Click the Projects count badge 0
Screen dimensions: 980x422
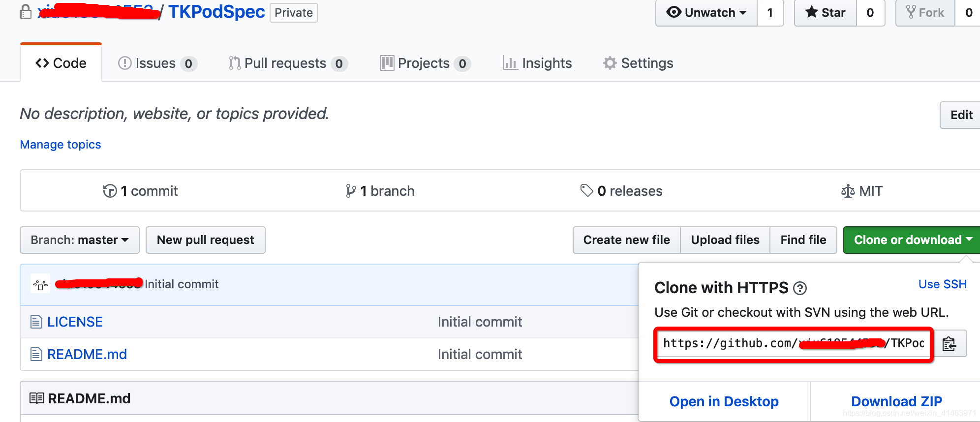pos(462,63)
